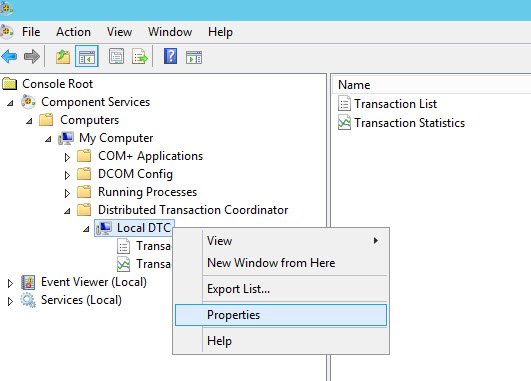Click Transaction List icon in right pane
Image resolution: width=531 pixels, height=381 pixels.
point(344,104)
